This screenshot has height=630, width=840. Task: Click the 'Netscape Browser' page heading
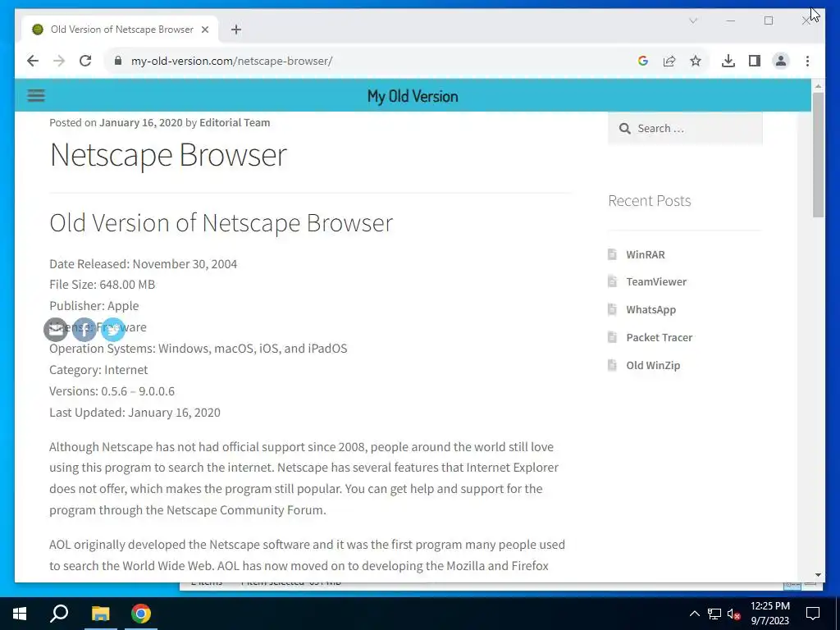[168, 155]
